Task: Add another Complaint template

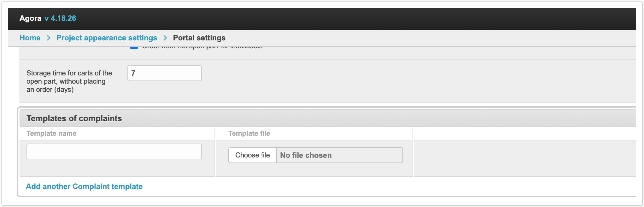Action: [x=84, y=186]
